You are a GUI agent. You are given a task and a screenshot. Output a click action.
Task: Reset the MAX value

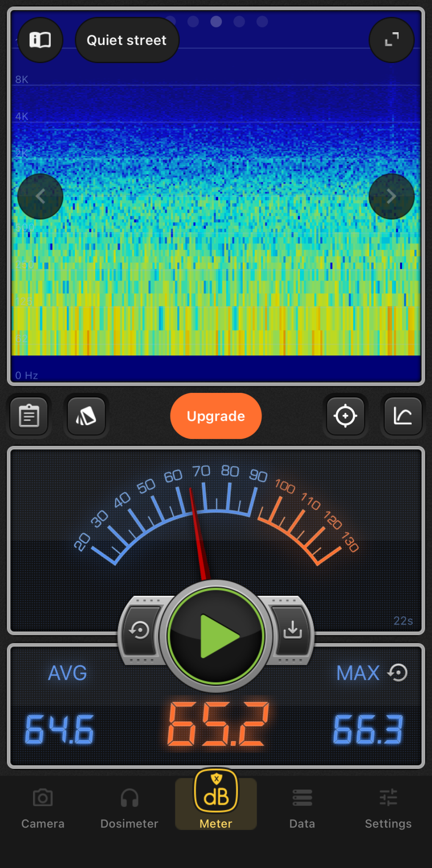click(x=398, y=673)
